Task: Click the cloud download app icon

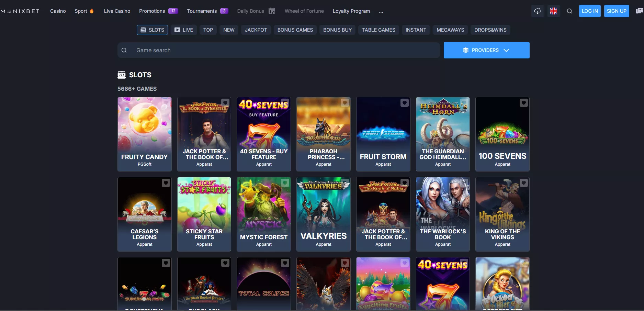Action: [x=538, y=11]
